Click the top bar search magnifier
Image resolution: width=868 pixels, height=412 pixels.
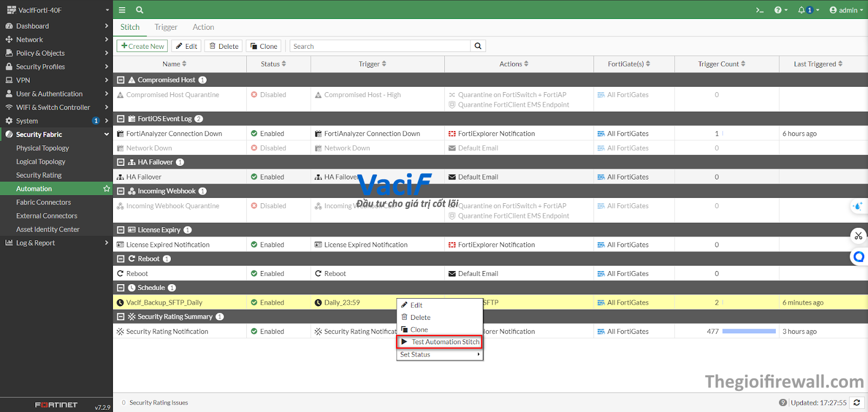click(x=139, y=10)
